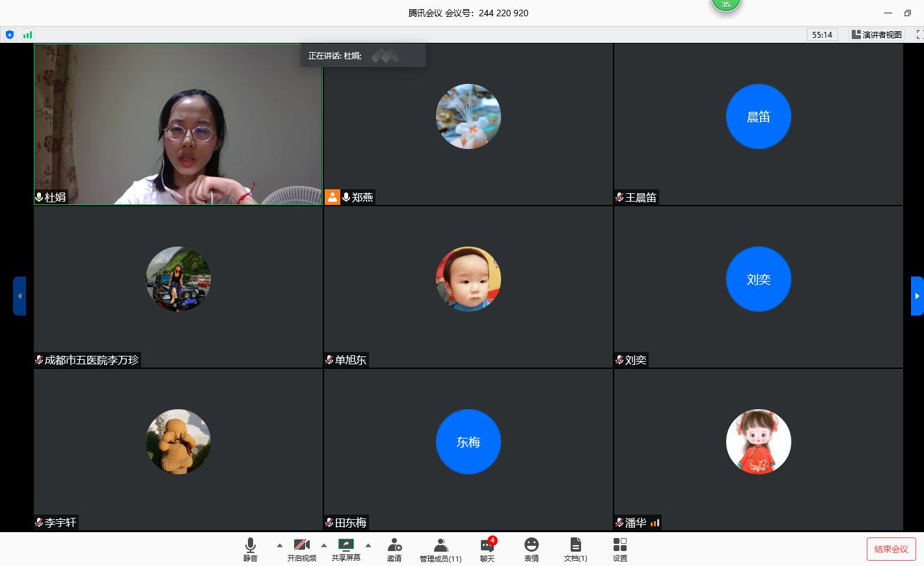Image resolution: width=924 pixels, height=566 pixels.
Task: Open 管理成员(11) member panel
Action: coord(441,550)
